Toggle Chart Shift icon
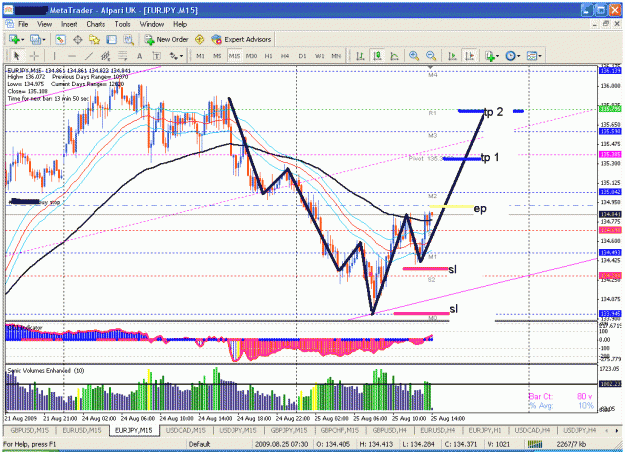The width and height of the screenshot is (625, 452). pyautogui.click(x=470, y=56)
